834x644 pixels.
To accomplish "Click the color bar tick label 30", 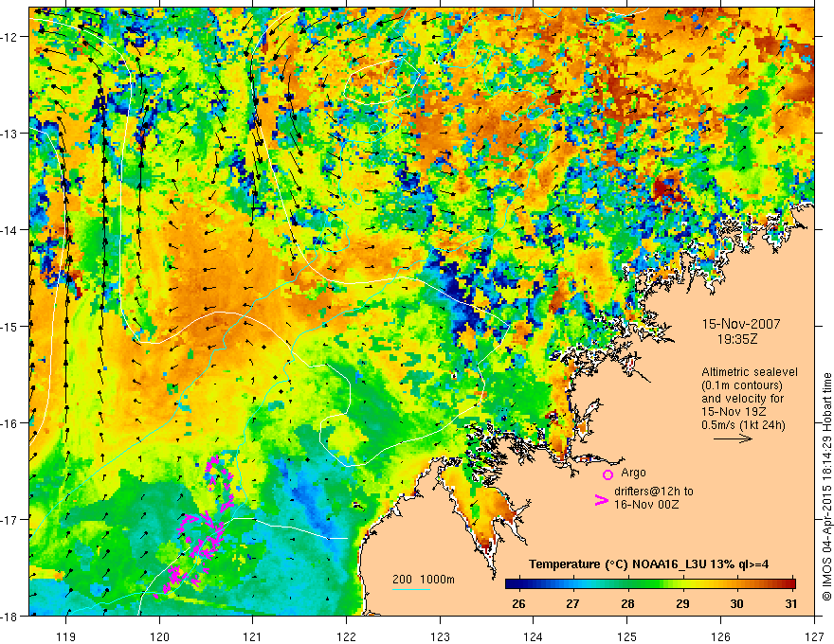I will tap(736, 603).
